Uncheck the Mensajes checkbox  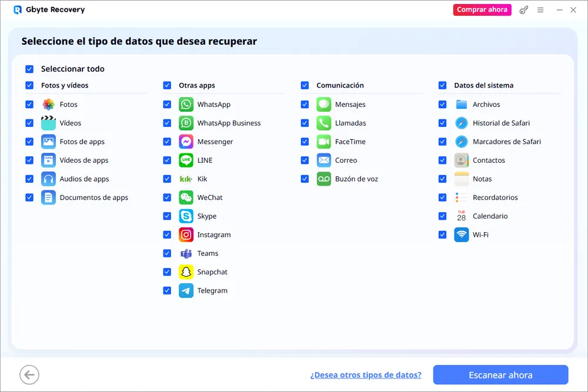[x=305, y=105]
